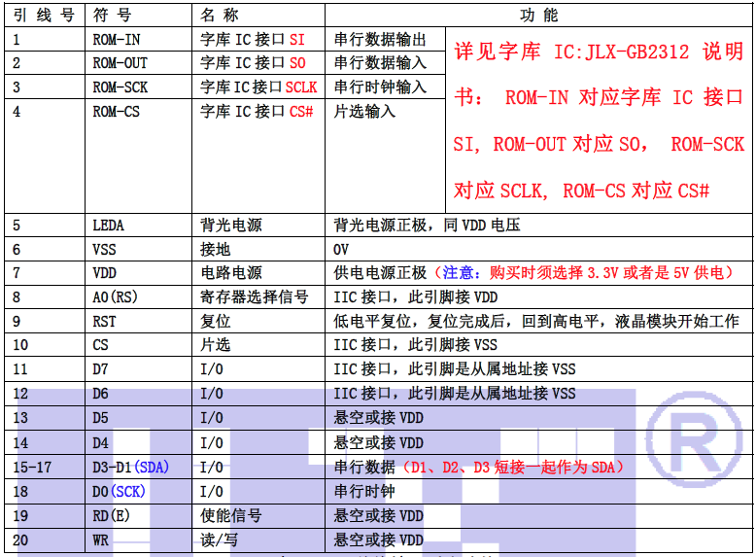Click the blue (SDA) label in row 15-17
The image size is (756, 557).
coord(152,468)
